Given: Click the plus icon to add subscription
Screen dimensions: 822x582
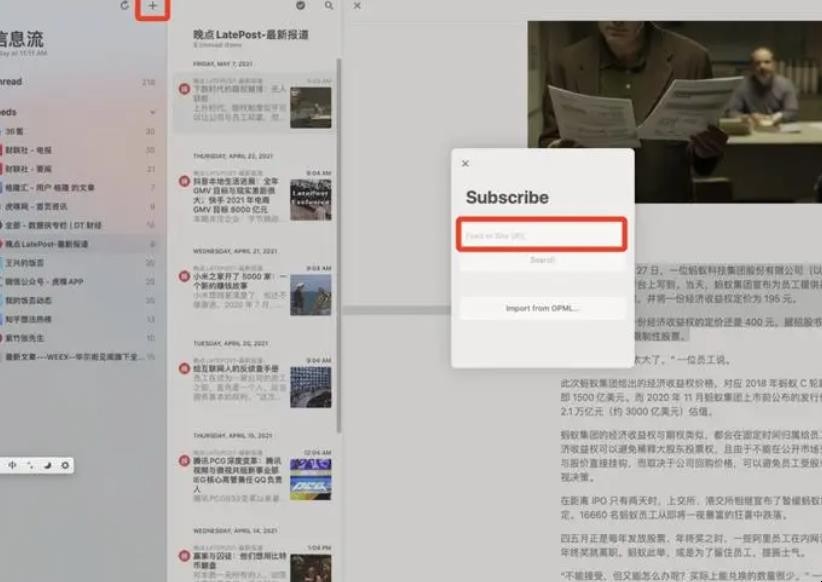Looking at the screenshot, I should pos(152,7).
